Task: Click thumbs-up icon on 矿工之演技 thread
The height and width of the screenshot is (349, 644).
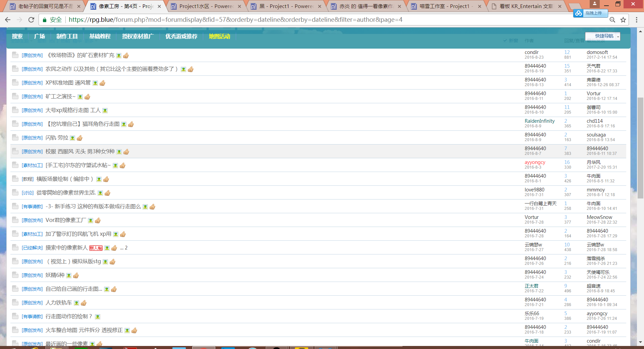Action: point(88,97)
